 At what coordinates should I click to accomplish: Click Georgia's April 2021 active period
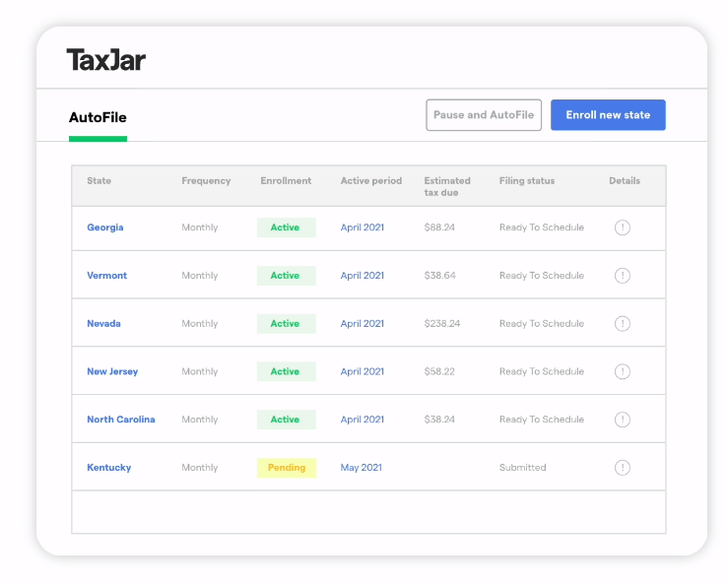click(363, 227)
